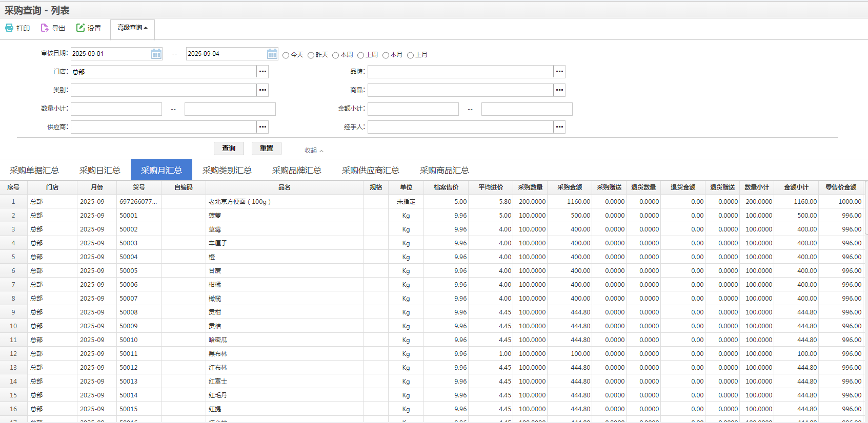Open the category picker ellipsis button
Screen dimensions: 868x423
(x=263, y=90)
